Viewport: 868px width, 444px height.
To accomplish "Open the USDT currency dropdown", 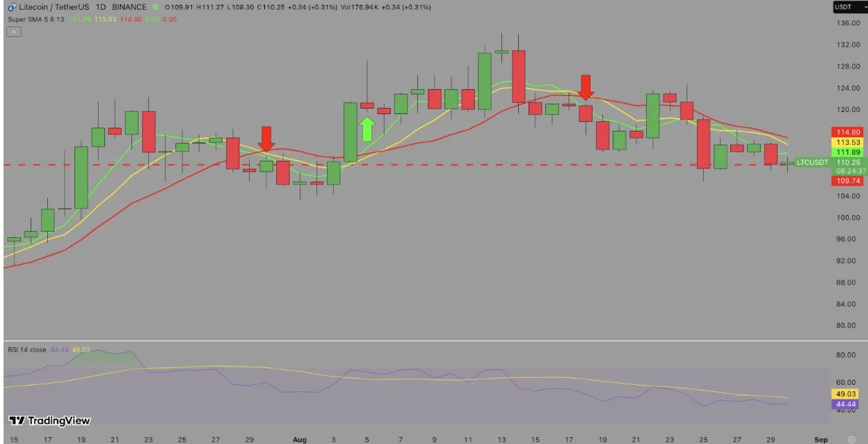I will tap(850, 7).
